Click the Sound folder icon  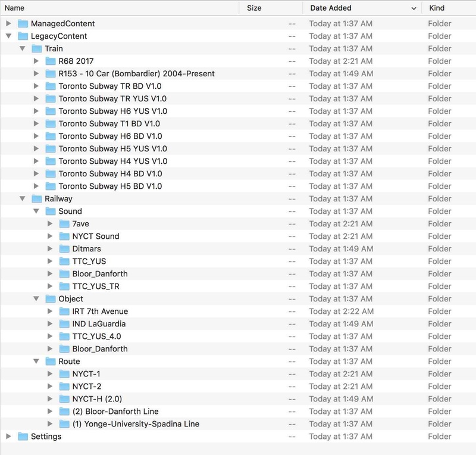[x=51, y=211]
